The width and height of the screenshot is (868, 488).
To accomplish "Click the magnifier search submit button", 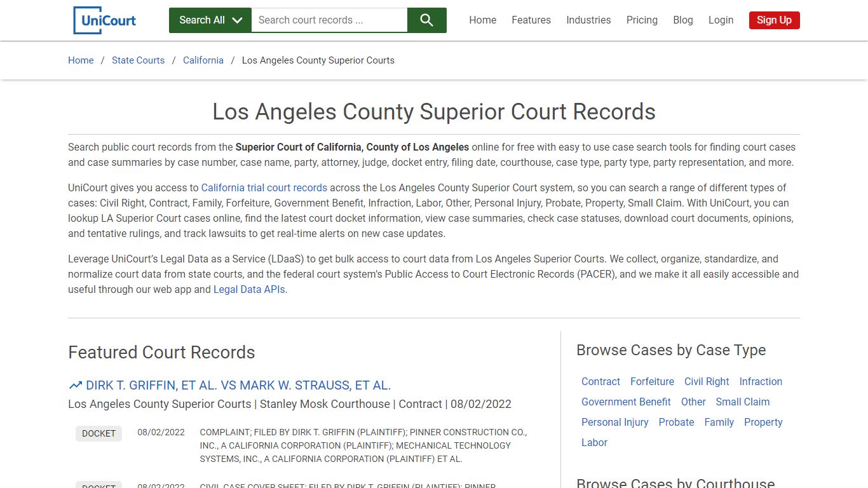I will pyautogui.click(x=427, y=20).
